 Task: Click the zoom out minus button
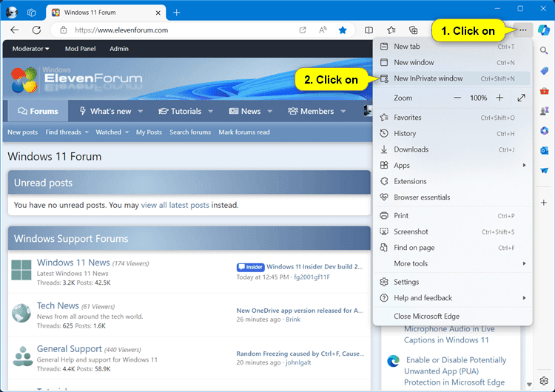457,98
